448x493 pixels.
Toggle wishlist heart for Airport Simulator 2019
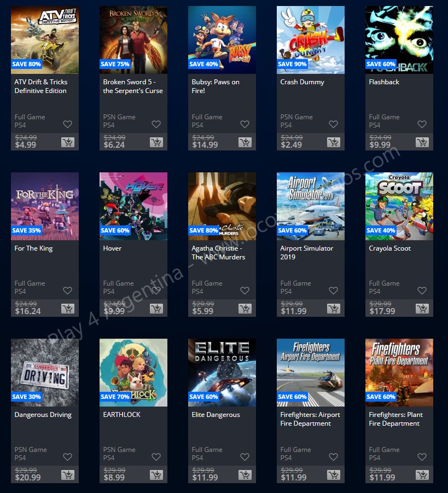[x=334, y=291]
